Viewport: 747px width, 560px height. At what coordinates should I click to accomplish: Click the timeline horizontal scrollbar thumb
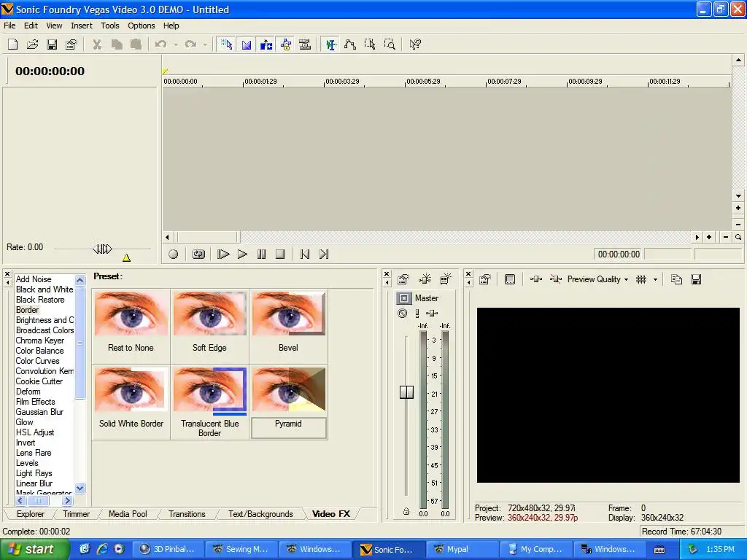208,237
